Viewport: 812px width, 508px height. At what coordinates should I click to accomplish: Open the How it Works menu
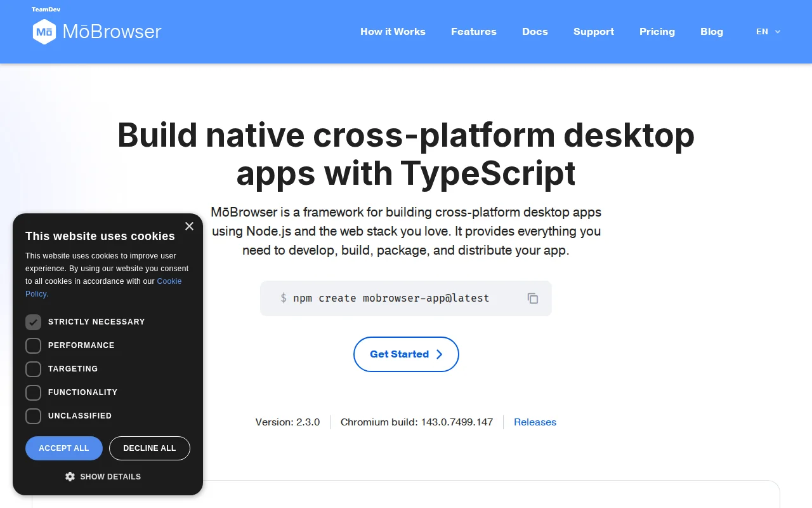point(393,32)
